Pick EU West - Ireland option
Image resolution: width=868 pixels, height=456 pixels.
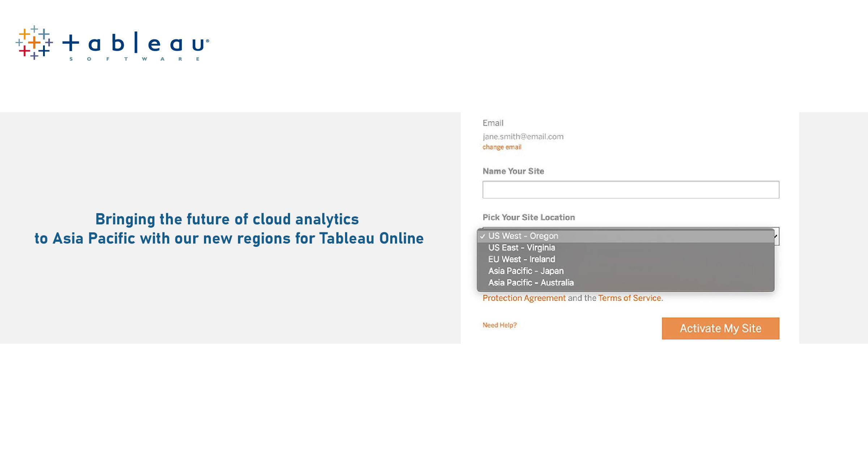point(521,259)
